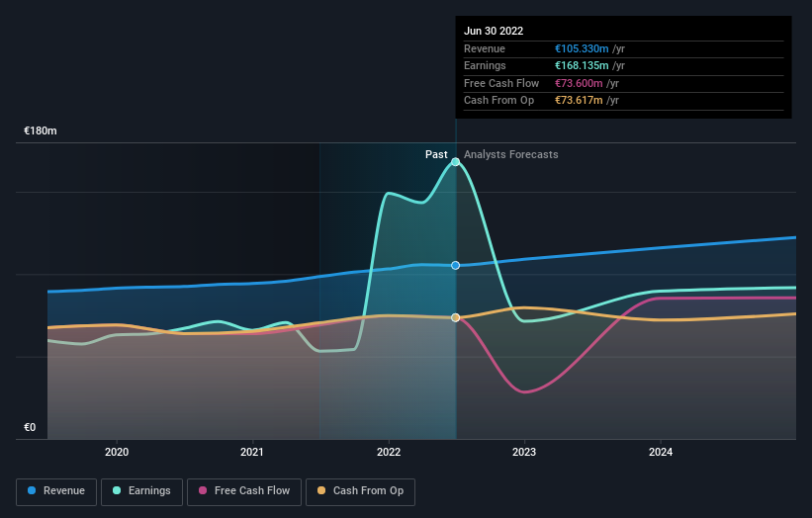This screenshot has height=518, width=812.
Task: Click the orange Cash From Op data point marker
Action: [455, 317]
